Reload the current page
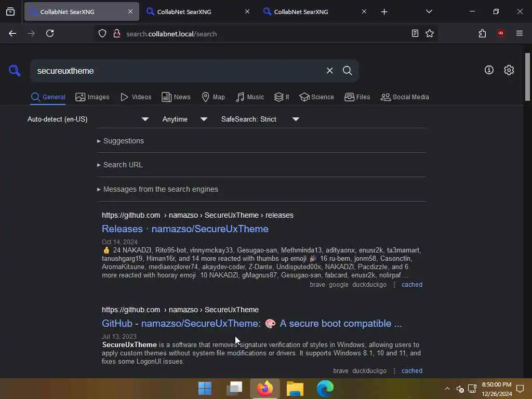The width and height of the screenshot is (532, 399). tap(50, 33)
